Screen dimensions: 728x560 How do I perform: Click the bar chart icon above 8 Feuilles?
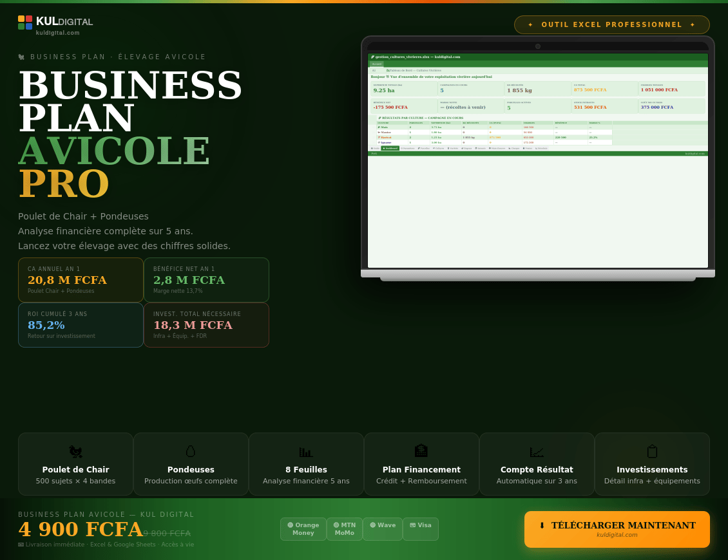[306, 451]
